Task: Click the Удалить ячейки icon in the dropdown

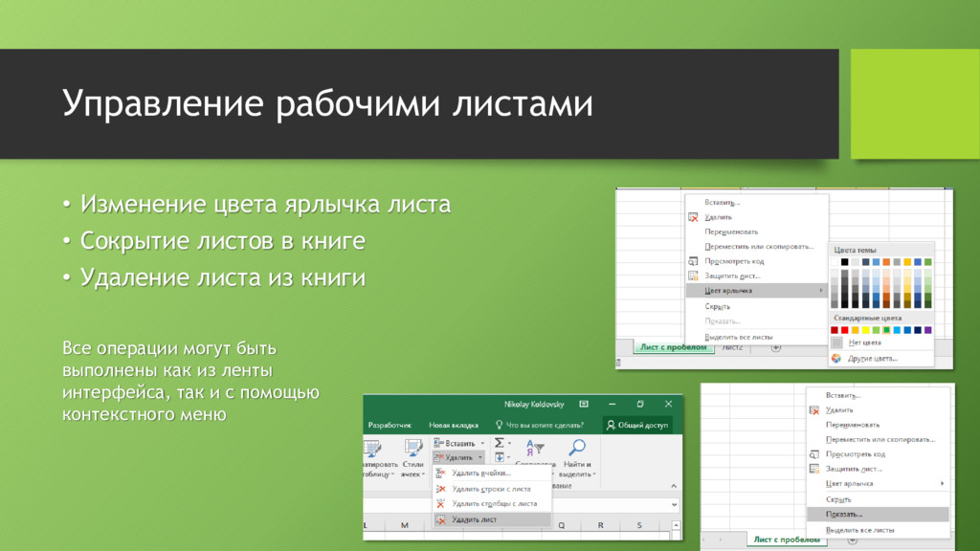Action: (x=440, y=473)
